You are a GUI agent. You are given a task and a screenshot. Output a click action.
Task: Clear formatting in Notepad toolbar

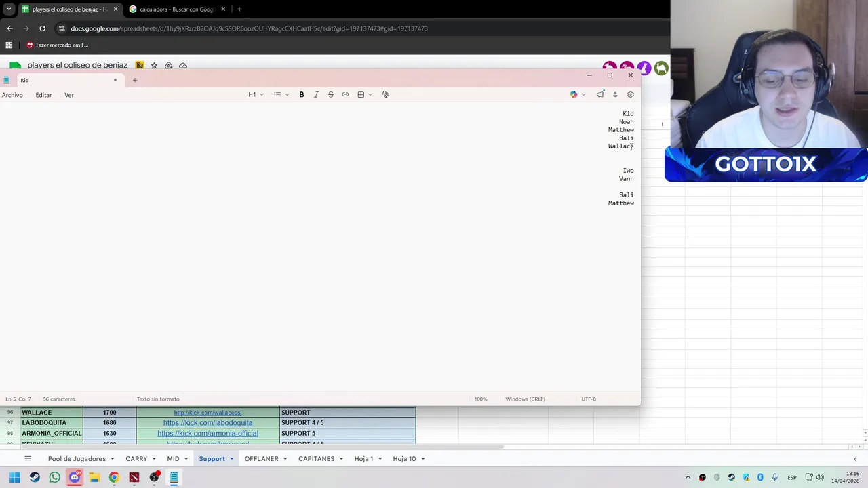click(385, 95)
